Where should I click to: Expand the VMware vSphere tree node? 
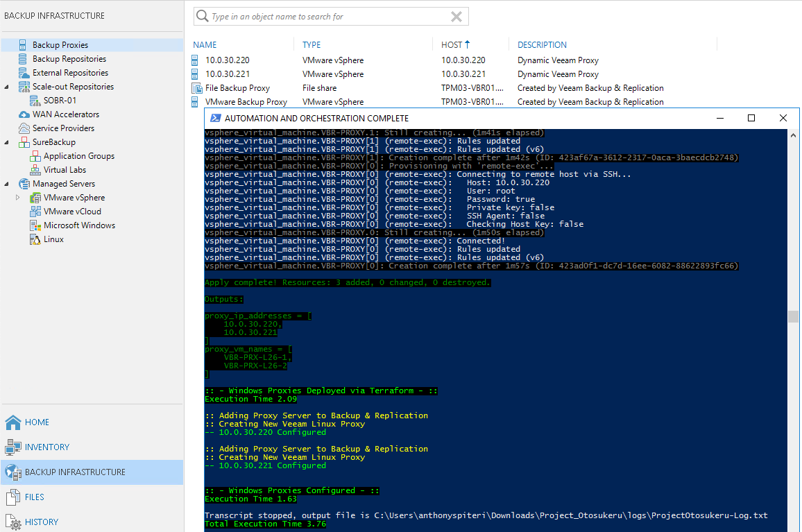click(18, 198)
